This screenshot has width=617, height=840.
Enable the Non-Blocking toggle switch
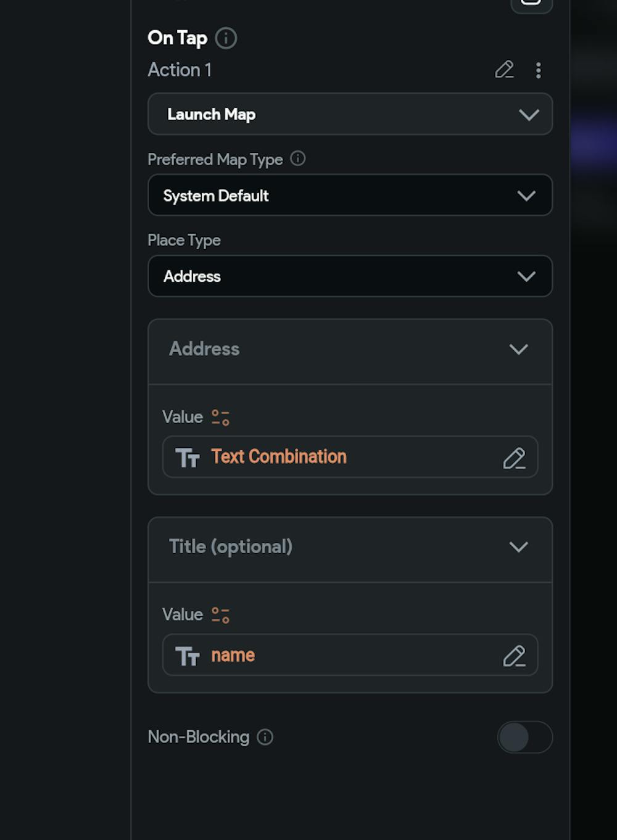tap(524, 737)
